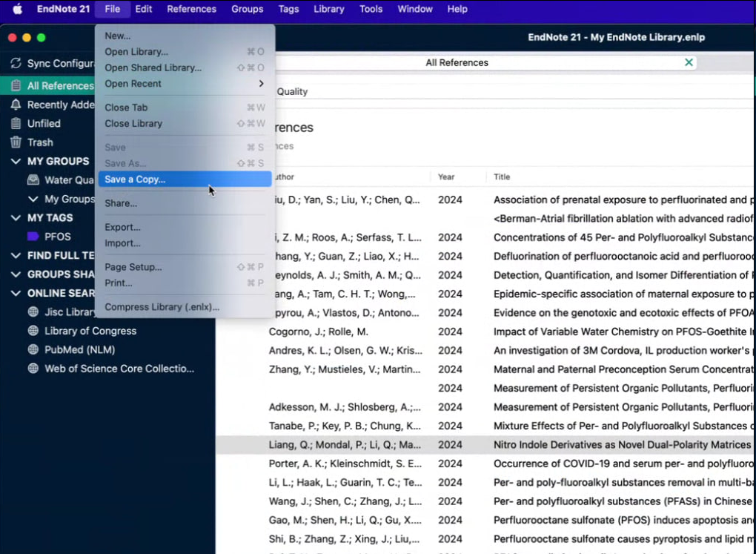Click the Apple menu icon

click(x=18, y=9)
